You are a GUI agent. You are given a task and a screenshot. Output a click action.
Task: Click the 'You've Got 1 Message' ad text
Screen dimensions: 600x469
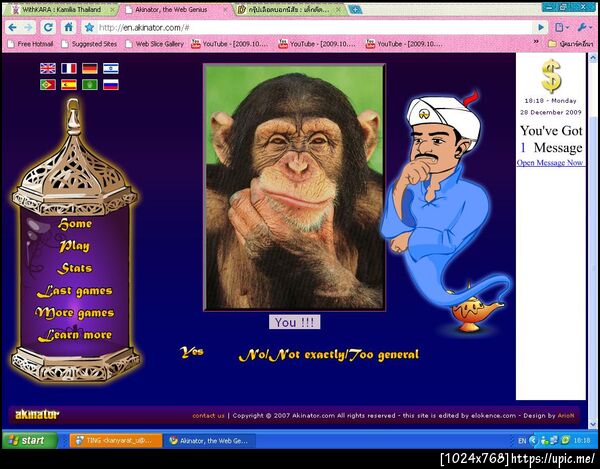(551, 139)
